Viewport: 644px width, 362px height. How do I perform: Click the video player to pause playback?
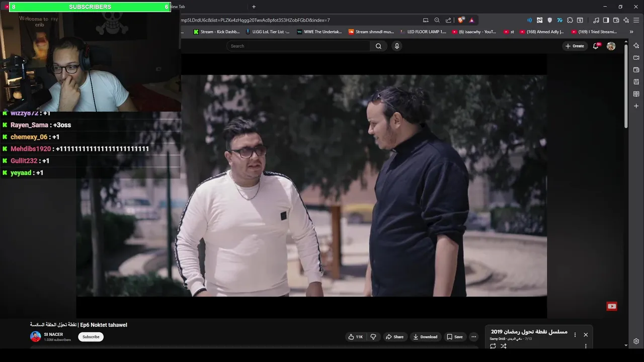coord(311,186)
